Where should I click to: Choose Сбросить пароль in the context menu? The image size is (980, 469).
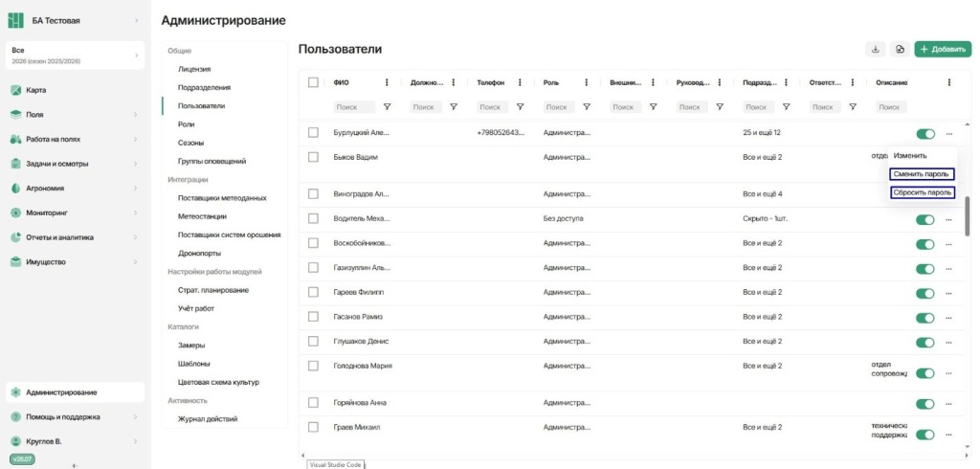pos(922,192)
